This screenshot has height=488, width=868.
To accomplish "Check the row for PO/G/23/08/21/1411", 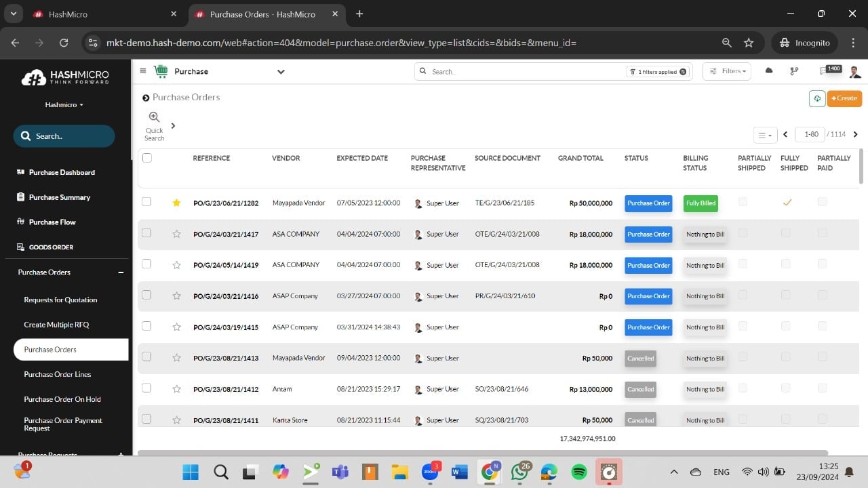I will click(x=146, y=420).
